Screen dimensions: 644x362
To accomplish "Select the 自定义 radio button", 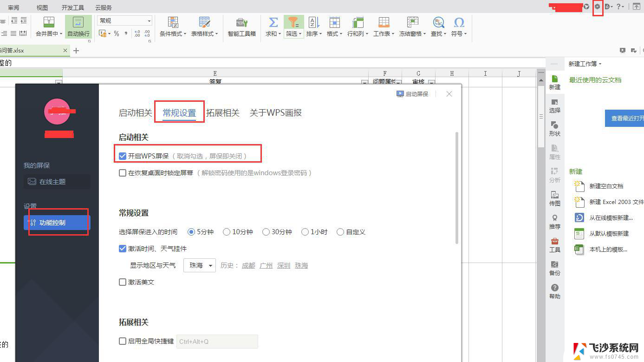I will pos(340,232).
